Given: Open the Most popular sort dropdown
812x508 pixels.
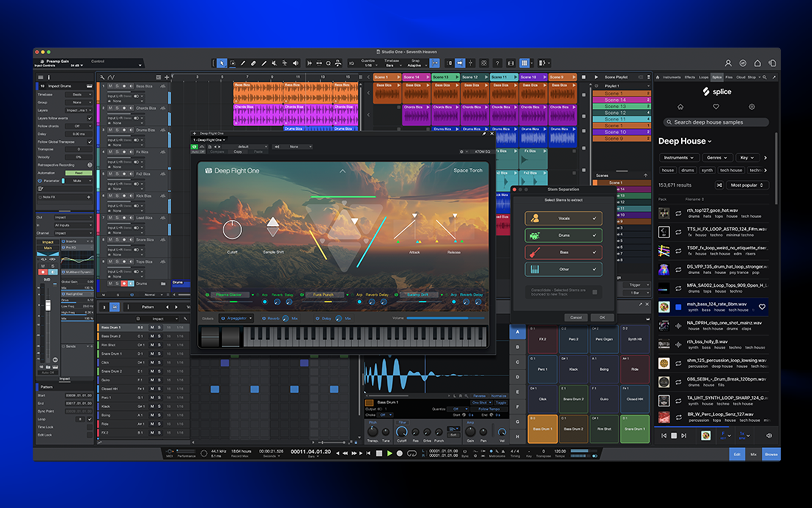Looking at the screenshot, I should click(747, 185).
